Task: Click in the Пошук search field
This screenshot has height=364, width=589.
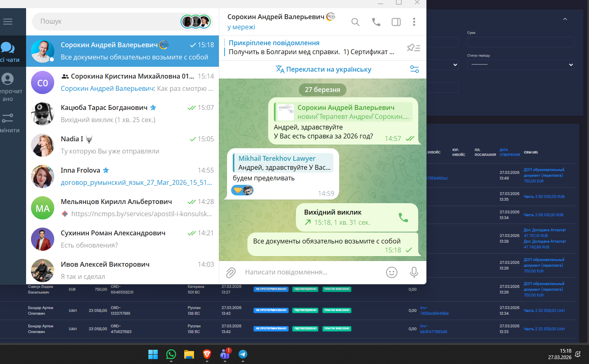Action: [x=108, y=22]
